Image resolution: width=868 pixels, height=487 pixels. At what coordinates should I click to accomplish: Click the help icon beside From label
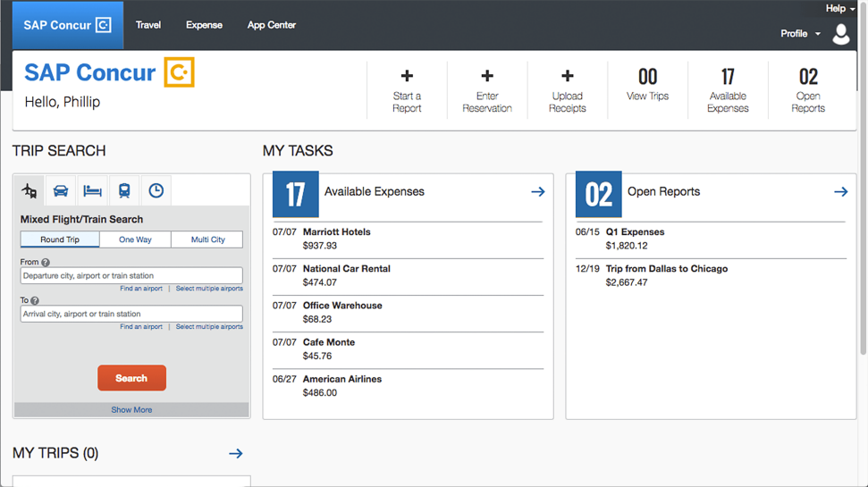[46, 263]
